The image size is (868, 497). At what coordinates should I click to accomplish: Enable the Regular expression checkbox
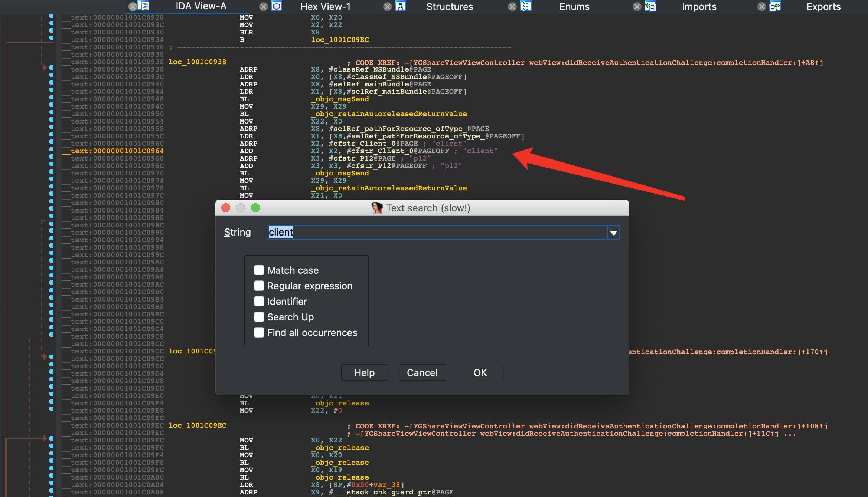coord(259,286)
